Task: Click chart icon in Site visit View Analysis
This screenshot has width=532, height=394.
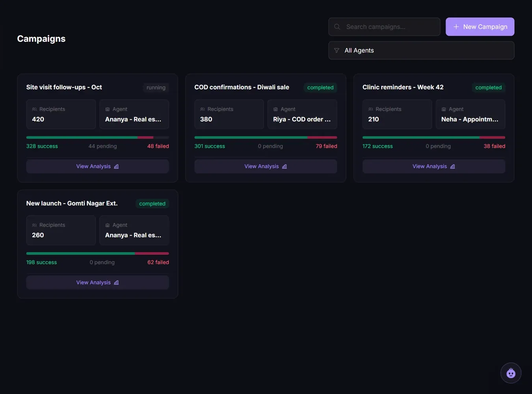Action: (116, 167)
